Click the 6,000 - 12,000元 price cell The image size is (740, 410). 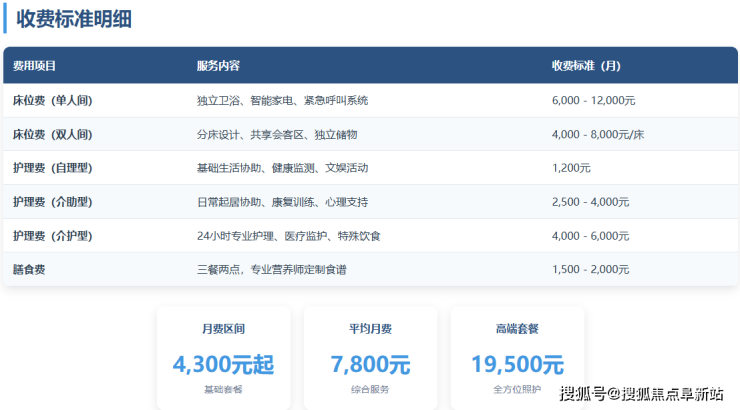click(594, 101)
